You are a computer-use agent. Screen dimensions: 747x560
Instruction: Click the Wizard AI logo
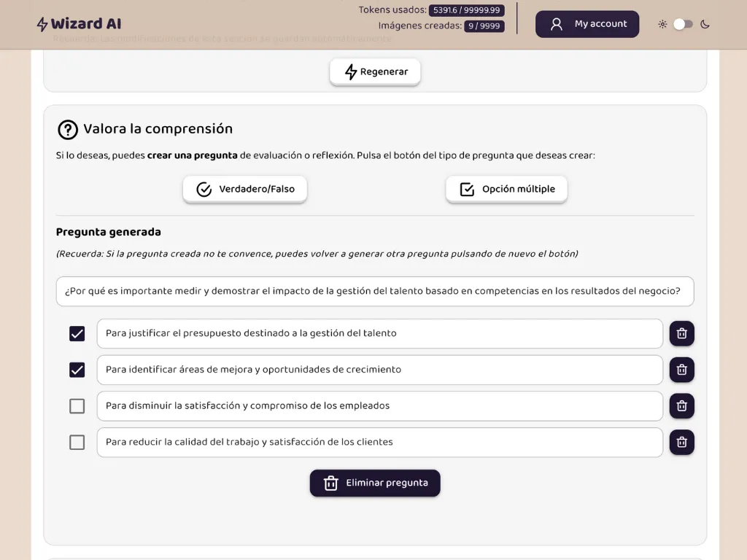click(79, 24)
